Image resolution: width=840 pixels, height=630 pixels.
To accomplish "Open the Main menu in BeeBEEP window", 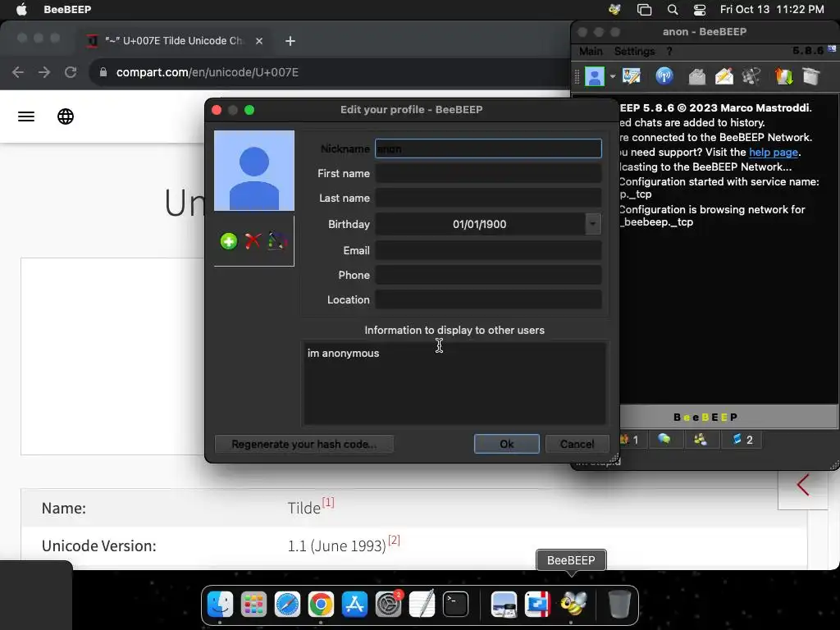I will pos(591,51).
